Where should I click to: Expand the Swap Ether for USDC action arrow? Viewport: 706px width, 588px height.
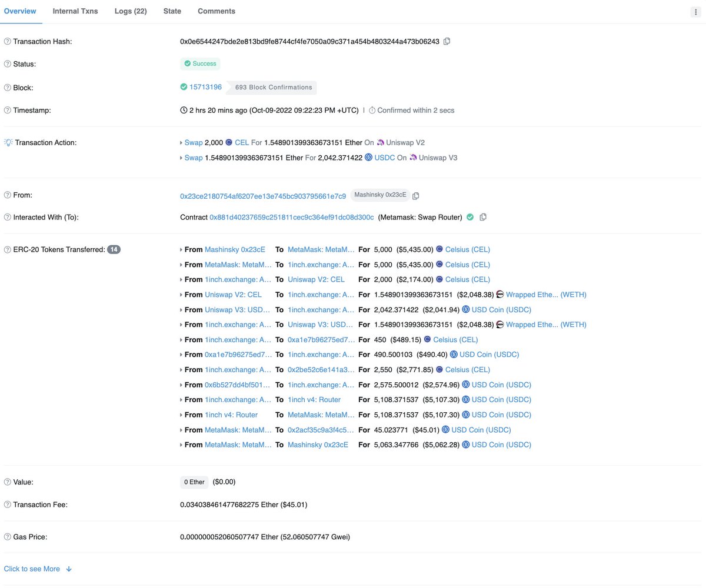(181, 158)
